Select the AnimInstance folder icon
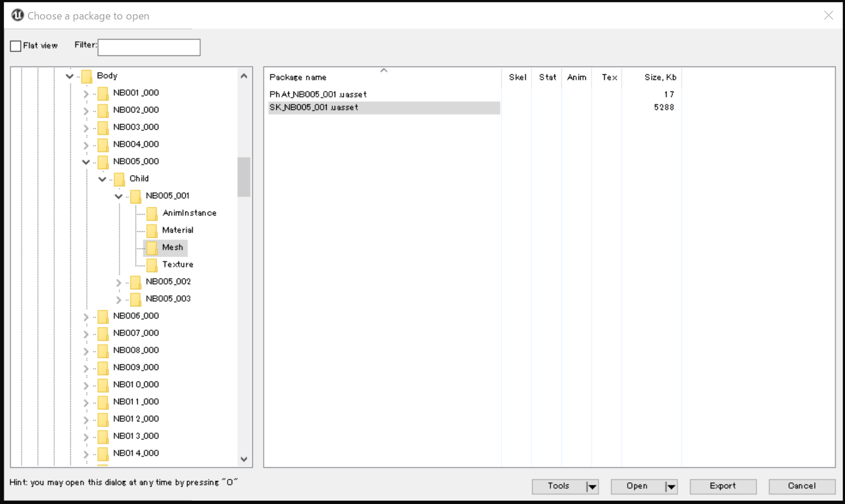The width and height of the screenshot is (845, 504). click(152, 213)
